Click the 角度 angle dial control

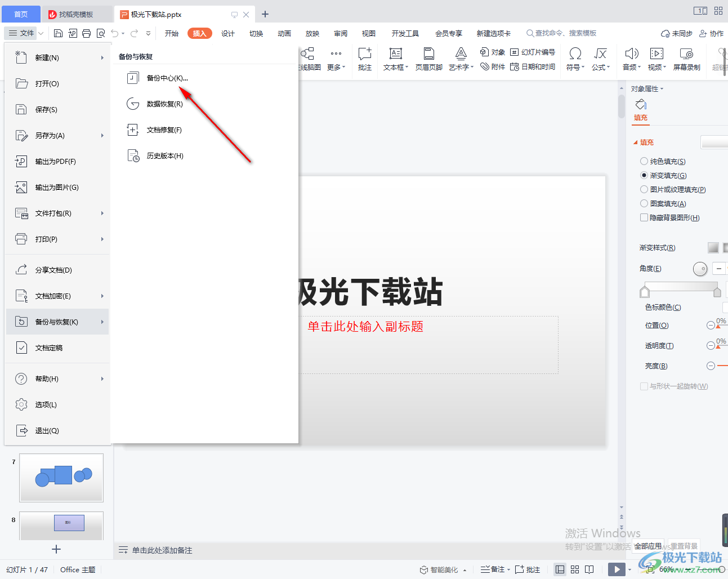point(700,269)
